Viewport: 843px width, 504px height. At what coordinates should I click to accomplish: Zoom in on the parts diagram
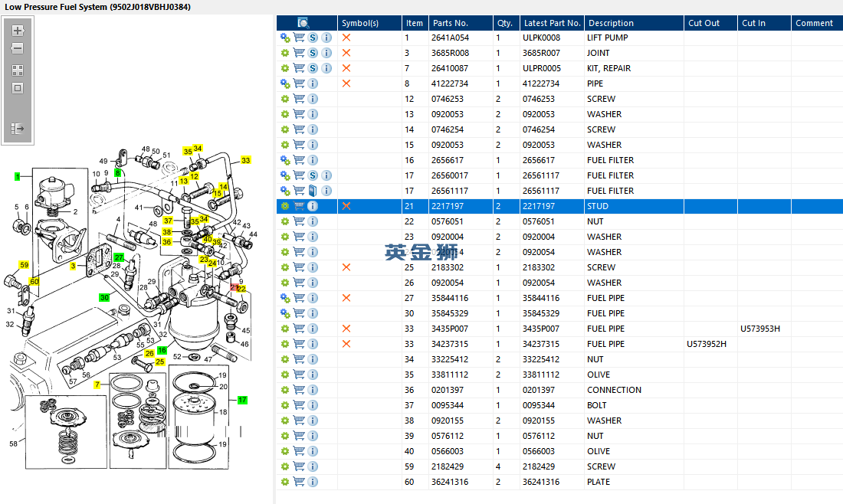coord(18,31)
